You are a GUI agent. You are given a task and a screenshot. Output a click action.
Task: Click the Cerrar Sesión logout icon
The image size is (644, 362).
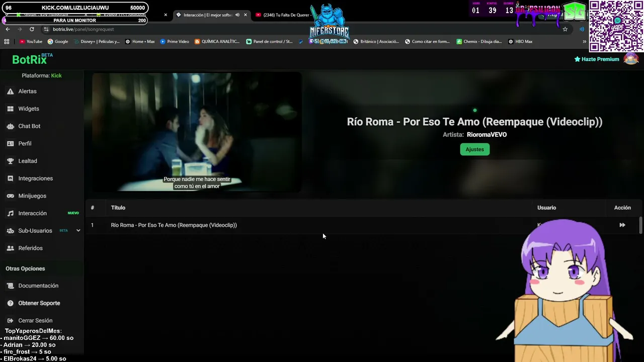coord(10,321)
